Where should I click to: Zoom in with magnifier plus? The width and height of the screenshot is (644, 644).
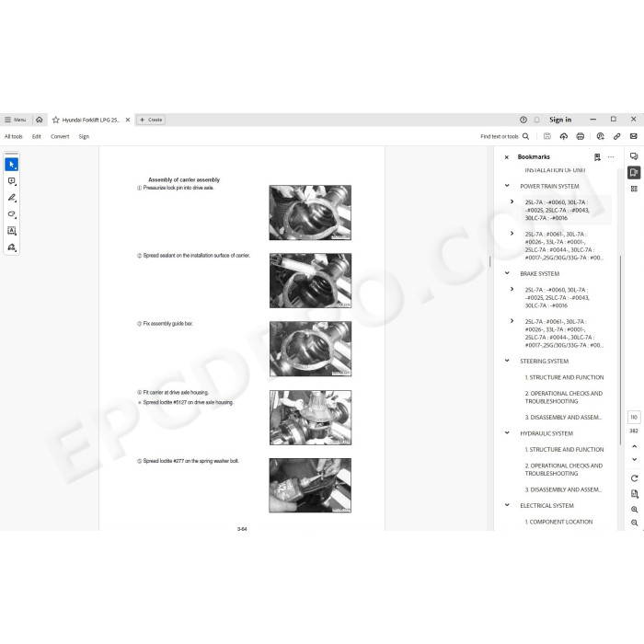[x=634, y=510]
